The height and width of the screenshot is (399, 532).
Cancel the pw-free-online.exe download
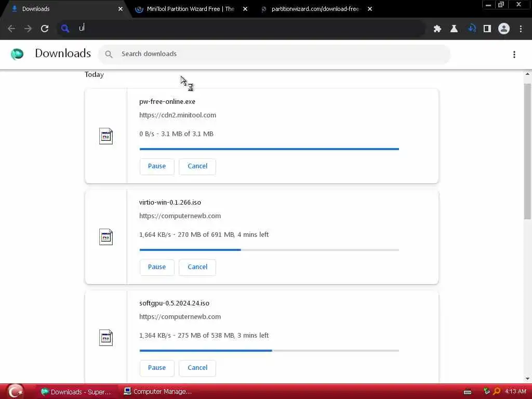[197, 166]
